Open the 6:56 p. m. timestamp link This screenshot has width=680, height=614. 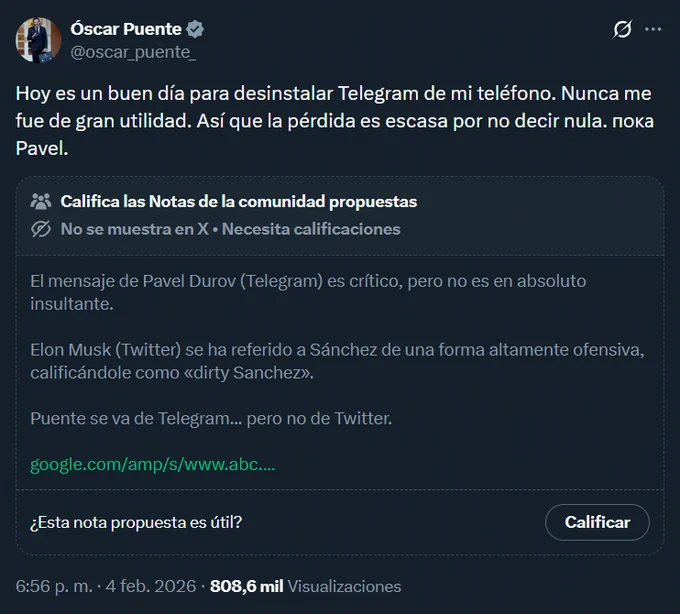(x=54, y=586)
